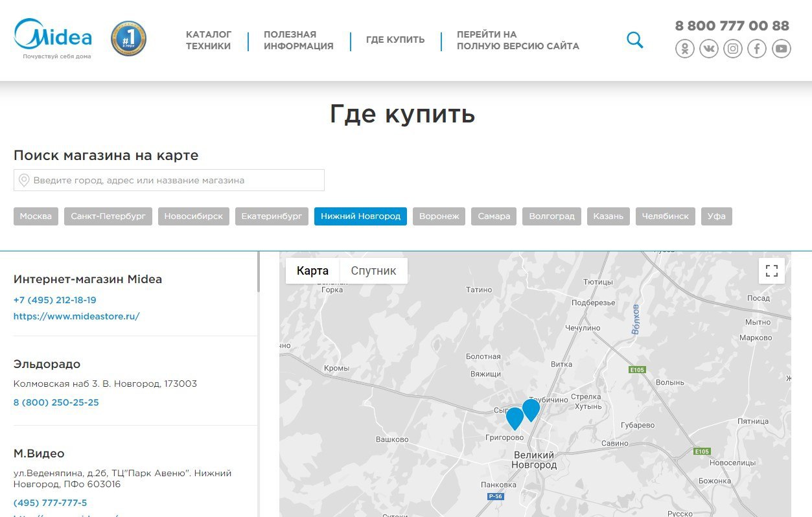812x517 pixels.
Task: Click the Вашково label on map
Action: pos(392,440)
